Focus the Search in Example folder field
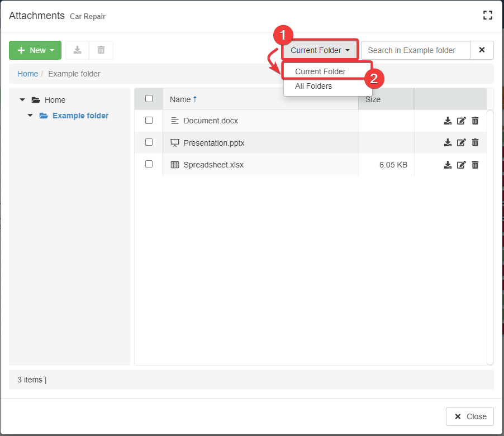This screenshot has height=436, width=504. pyautogui.click(x=415, y=50)
